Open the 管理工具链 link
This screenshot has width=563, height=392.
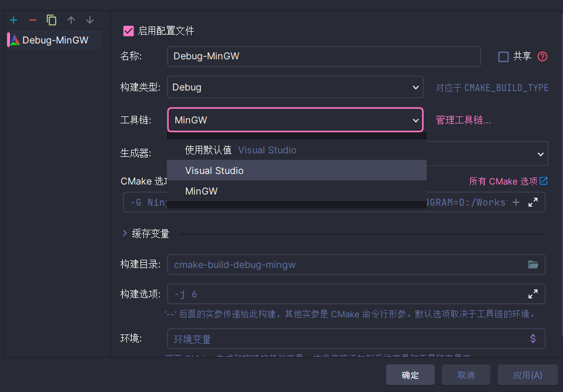(x=463, y=120)
